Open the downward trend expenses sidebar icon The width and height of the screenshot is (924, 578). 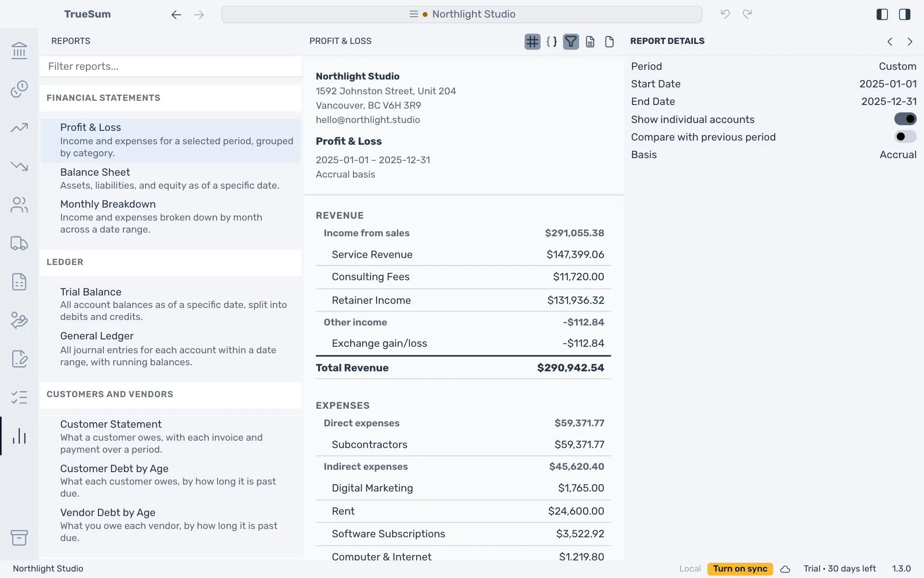[19, 166]
